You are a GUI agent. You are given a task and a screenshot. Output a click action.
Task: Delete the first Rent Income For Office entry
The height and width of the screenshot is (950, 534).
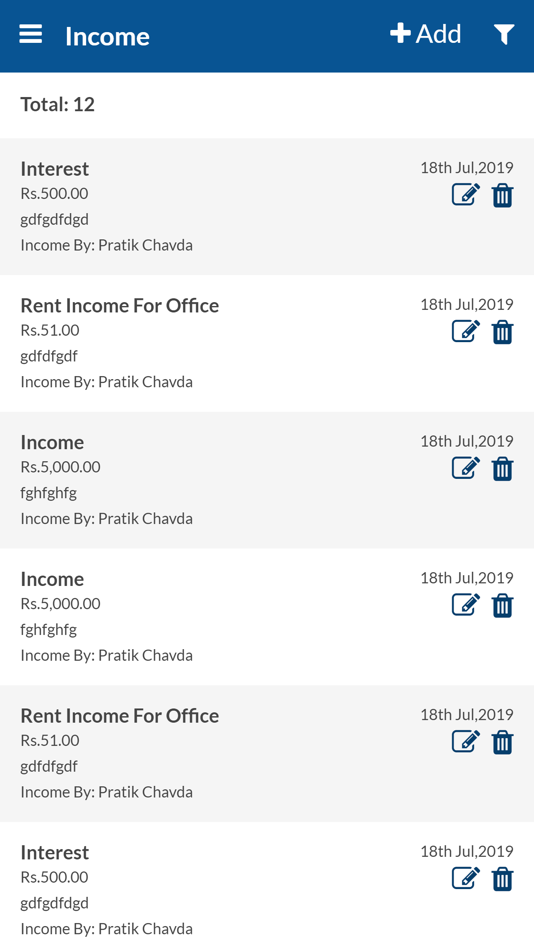502,332
